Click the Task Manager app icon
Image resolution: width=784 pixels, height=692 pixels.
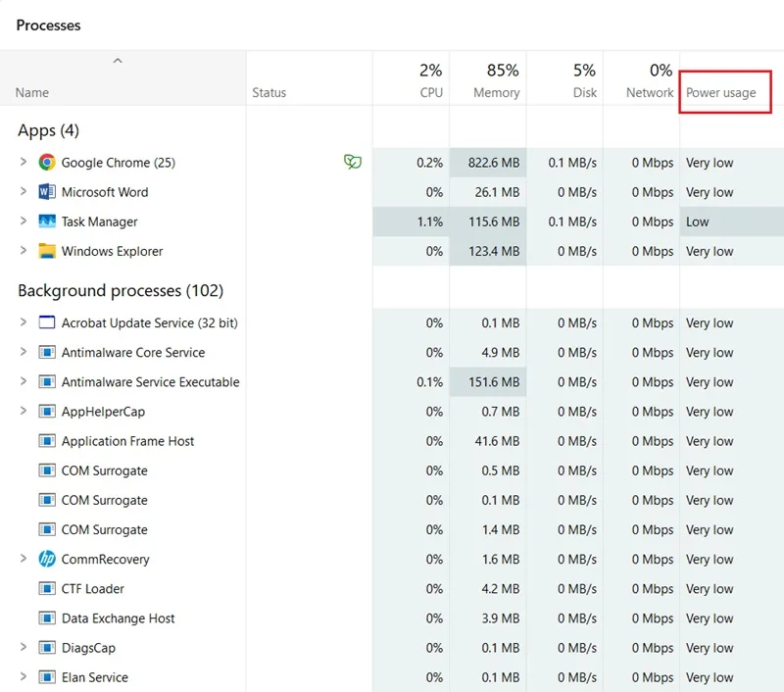click(47, 221)
